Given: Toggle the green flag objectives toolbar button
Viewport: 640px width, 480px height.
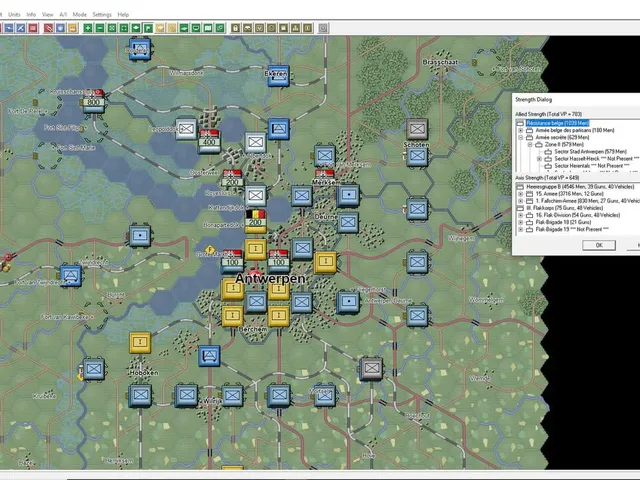Looking at the screenshot, I should tap(148, 28).
